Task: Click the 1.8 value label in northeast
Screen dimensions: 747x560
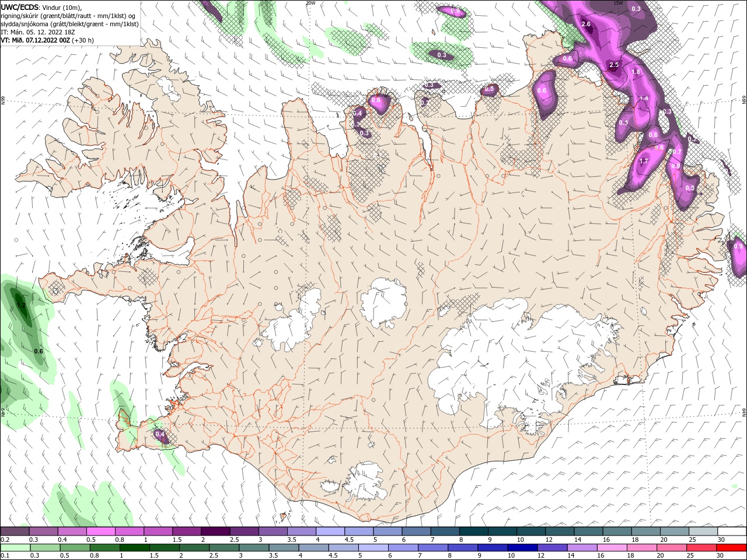Action: click(636, 72)
